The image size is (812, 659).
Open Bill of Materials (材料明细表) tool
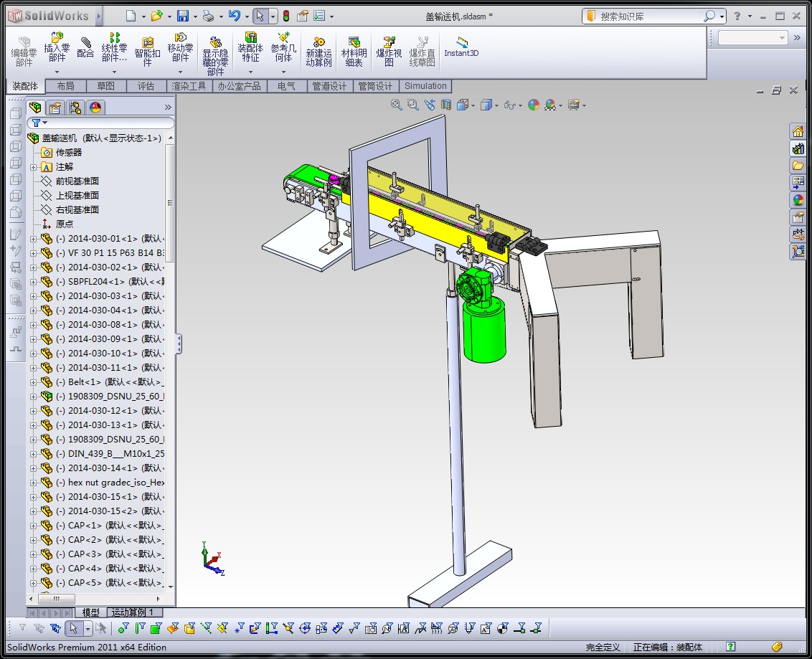click(x=354, y=52)
